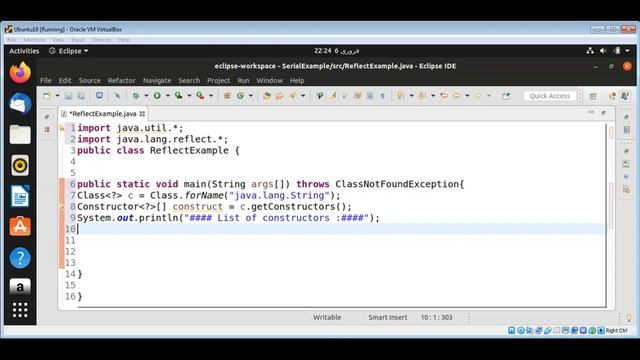Click the New file toolbar icon
This screenshot has width=640, height=360.
click(47, 96)
